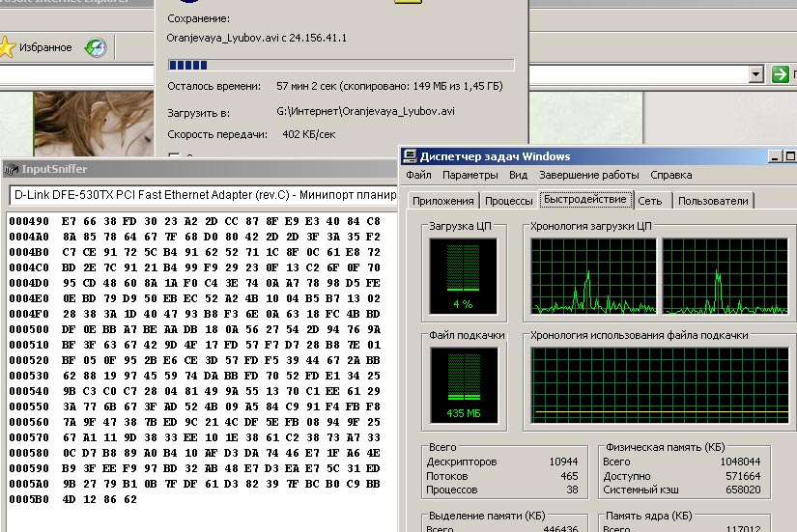Toggle the checkbox in the download dialog
Image resolution: width=797 pixels, height=532 pixels.
[x=175, y=155]
